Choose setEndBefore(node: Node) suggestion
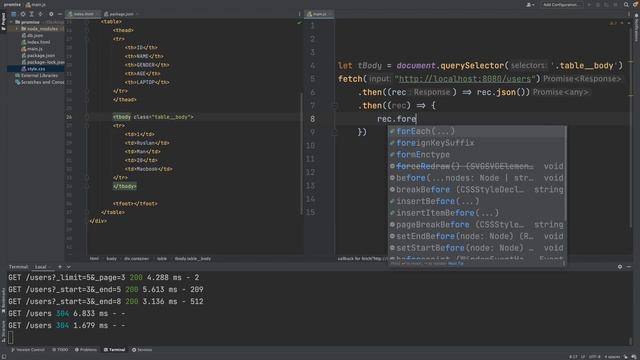Screen dimensions: 640x360 [476, 236]
